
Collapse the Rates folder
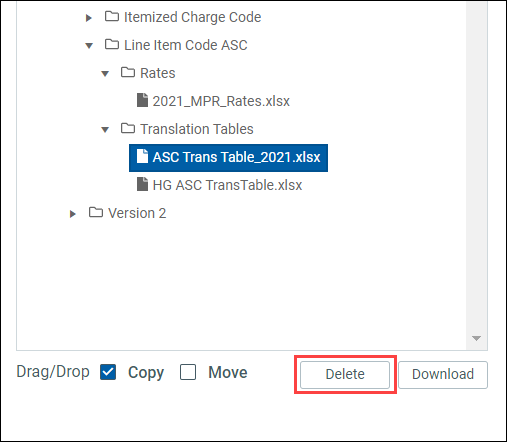point(105,73)
